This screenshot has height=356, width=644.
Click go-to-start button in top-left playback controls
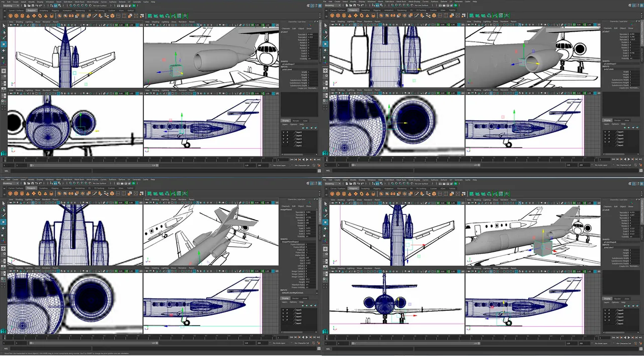(291, 159)
